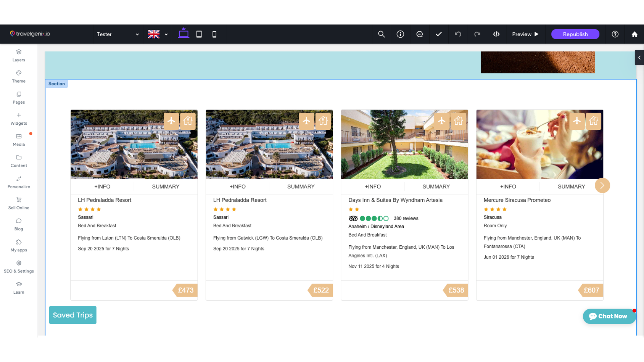This screenshot has width=644, height=362.
Task: Select the Section tab label
Action: tap(56, 83)
